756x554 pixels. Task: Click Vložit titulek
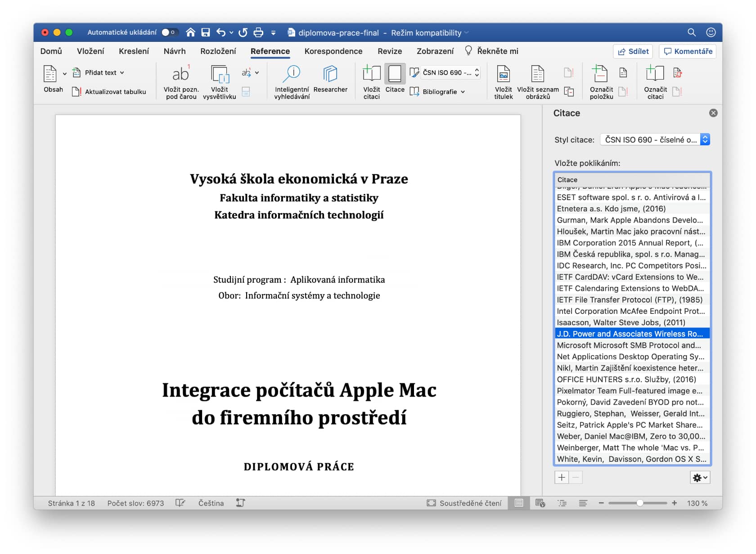(x=504, y=82)
